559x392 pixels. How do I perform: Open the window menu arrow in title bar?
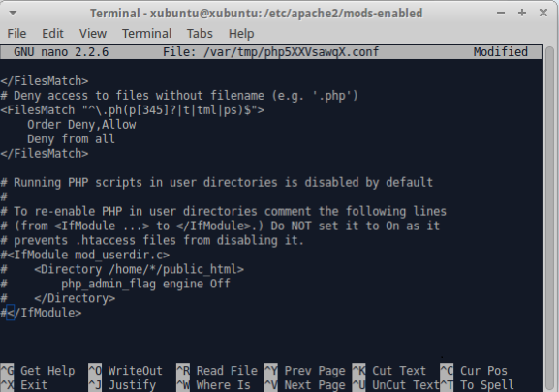(x=13, y=14)
